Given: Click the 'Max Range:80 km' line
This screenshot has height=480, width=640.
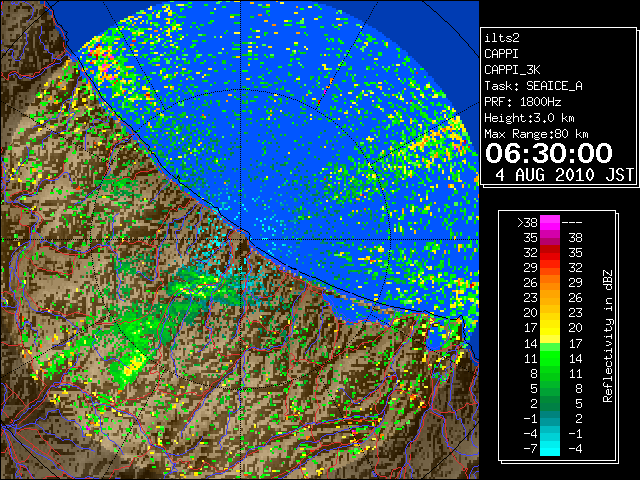Looking at the screenshot, I should point(536,134).
